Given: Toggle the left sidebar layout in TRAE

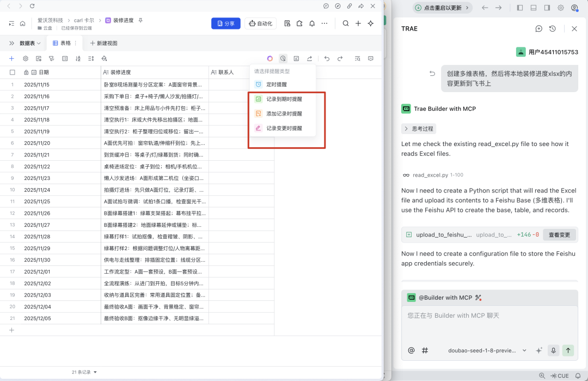Looking at the screenshot, I should tap(520, 8).
